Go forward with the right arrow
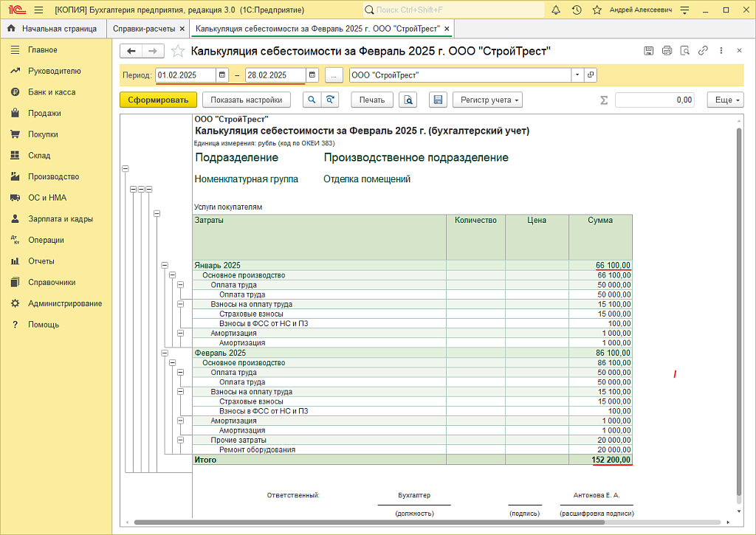Screen dimensions: 756x535 (153, 51)
